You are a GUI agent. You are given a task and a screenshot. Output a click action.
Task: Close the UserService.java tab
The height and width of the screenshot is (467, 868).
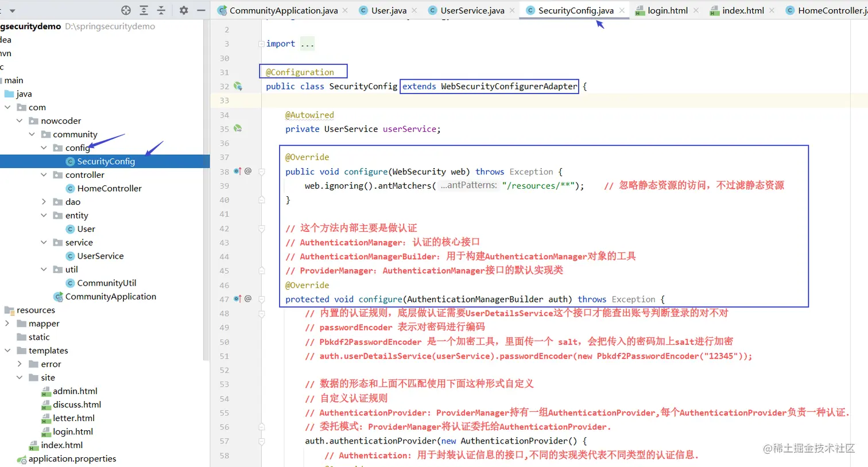tap(512, 10)
